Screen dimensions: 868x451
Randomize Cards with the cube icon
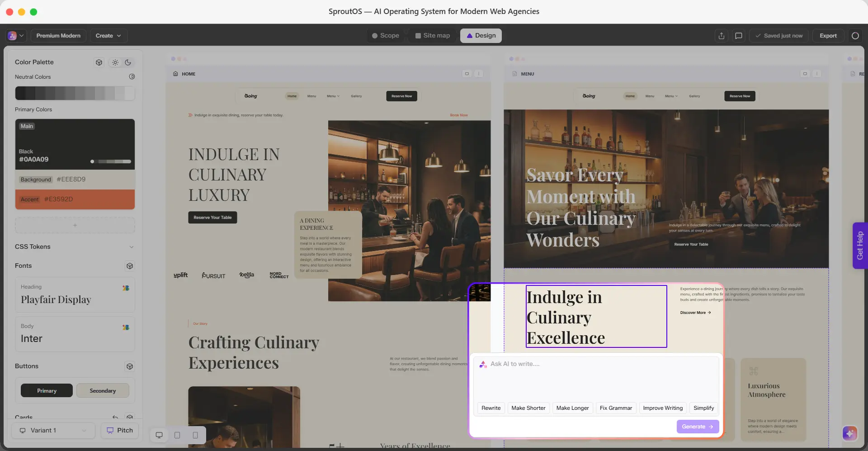(130, 417)
